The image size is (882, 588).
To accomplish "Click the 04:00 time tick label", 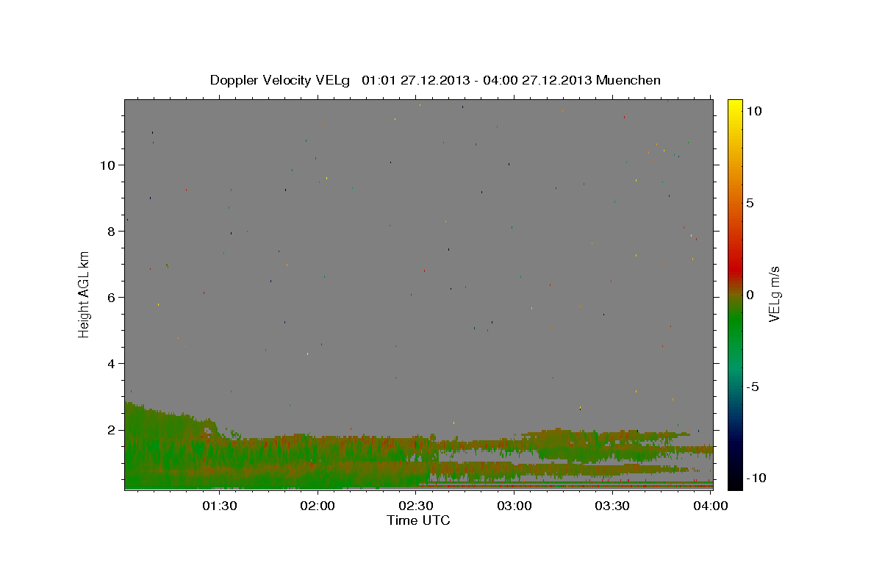I will pyautogui.click(x=711, y=506).
